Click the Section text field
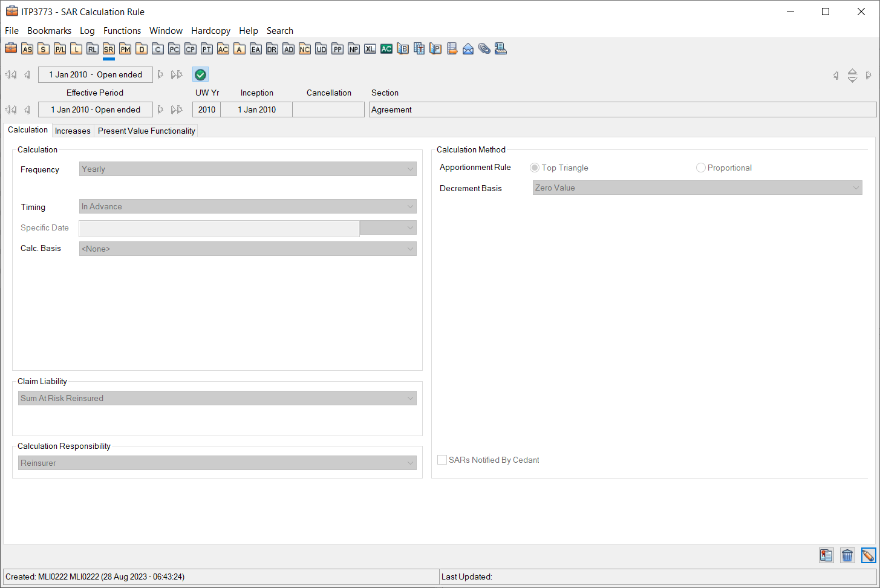This screenshot has width=880, height=588. pos(622,109)
